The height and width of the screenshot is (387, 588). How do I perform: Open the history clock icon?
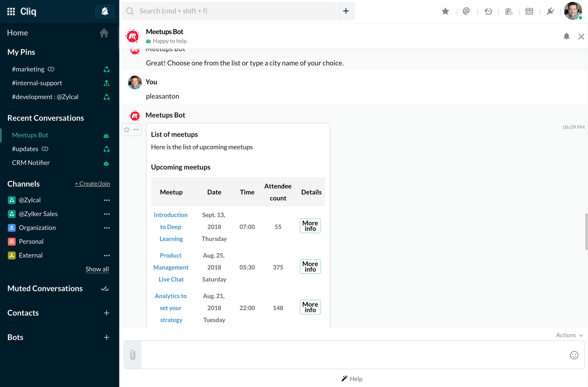click(x=488, y=11)
